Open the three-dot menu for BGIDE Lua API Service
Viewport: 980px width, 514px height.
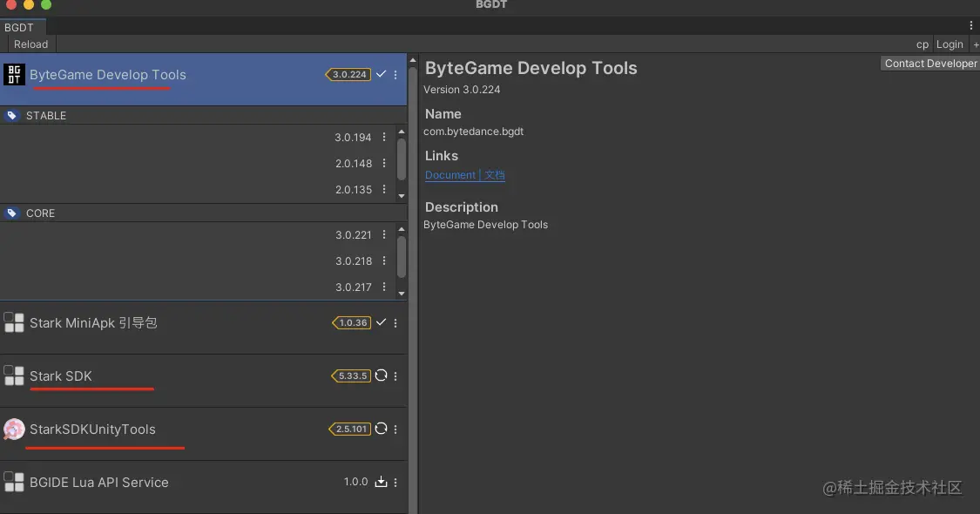[x=395, y=482]
